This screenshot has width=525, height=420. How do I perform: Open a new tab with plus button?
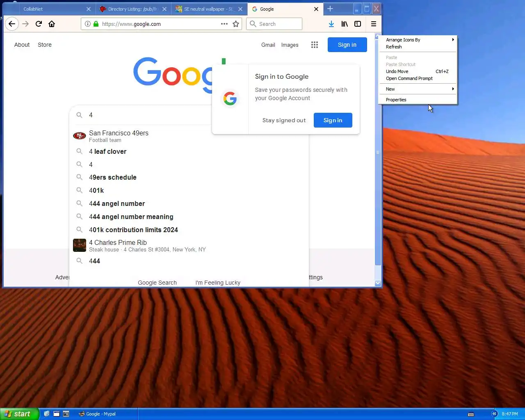[330, 9]
